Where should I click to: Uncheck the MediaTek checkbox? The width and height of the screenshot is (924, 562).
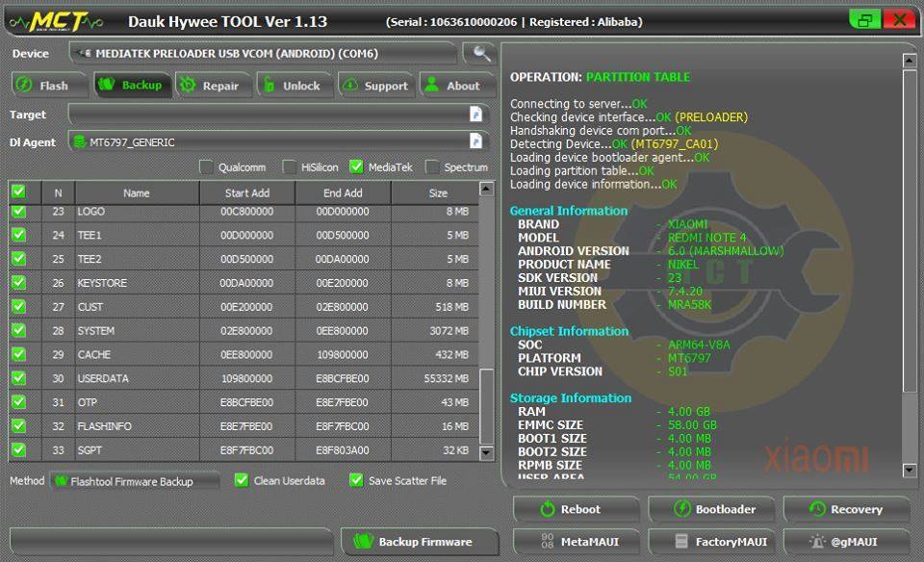pyautogui.click(x=357, y=166)
